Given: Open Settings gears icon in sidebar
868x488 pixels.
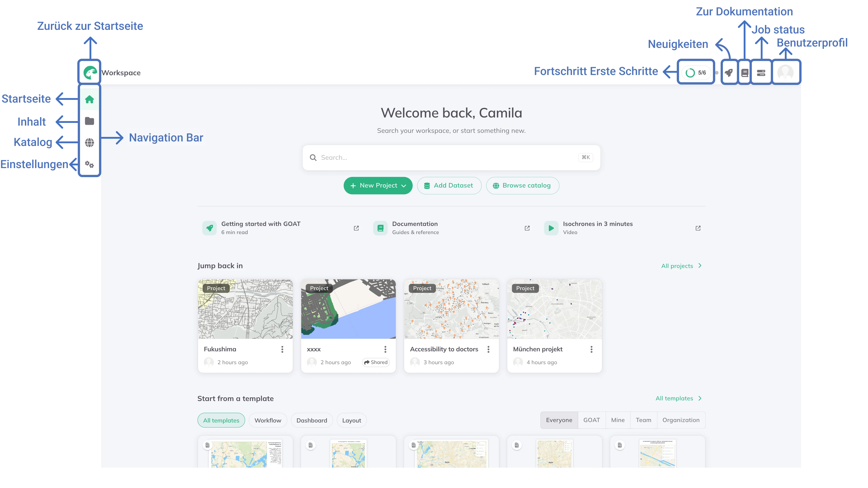Looking at the screenshot, I should pos(89,164).
